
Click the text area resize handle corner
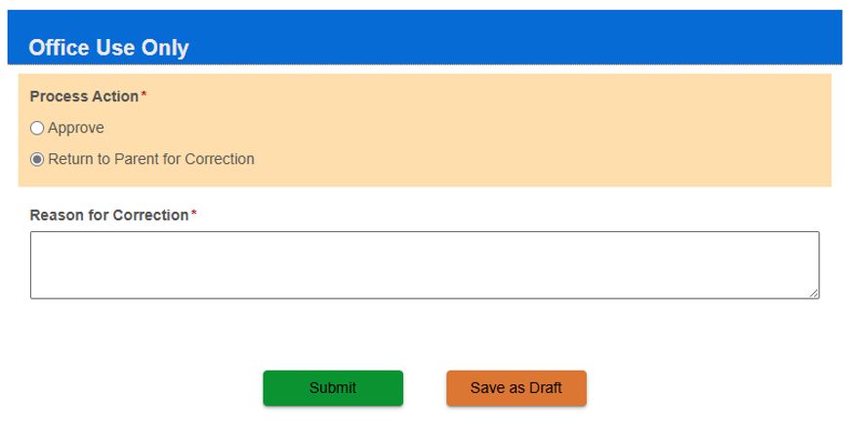point(813,294)
